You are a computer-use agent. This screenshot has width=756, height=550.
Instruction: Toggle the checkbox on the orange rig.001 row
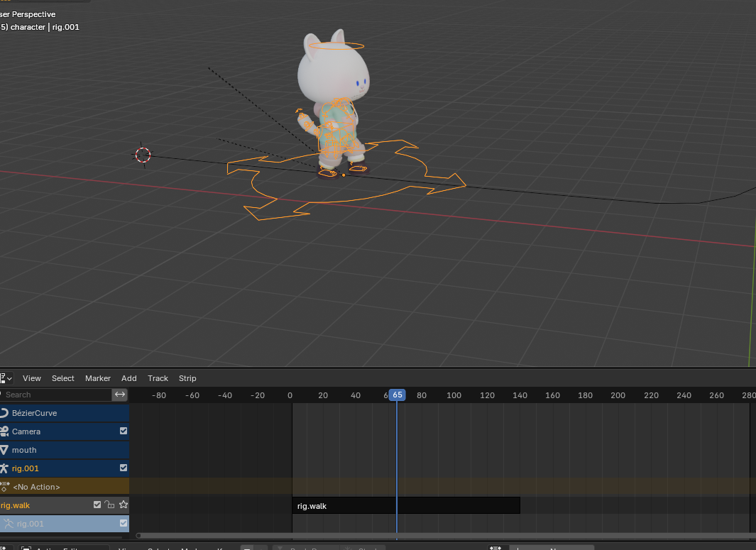click(x=124, y=468)
